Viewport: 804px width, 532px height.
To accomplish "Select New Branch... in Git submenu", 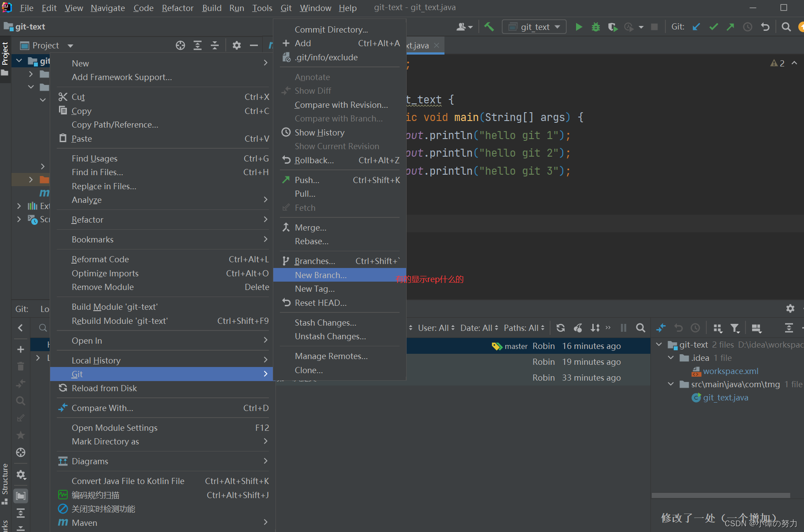I will coord(339,275).
